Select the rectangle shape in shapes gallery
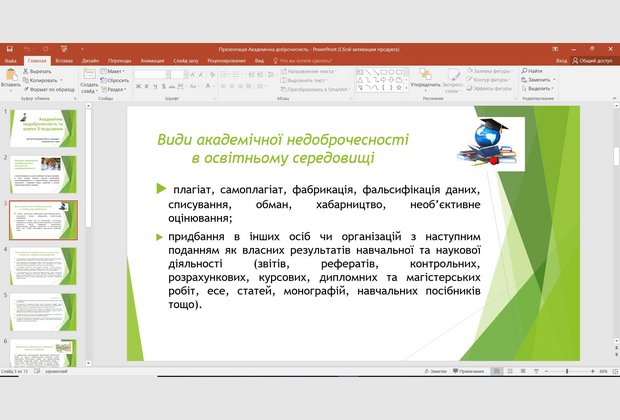The width and height of the screenshot is (620, 420). [x=383, y=72]
